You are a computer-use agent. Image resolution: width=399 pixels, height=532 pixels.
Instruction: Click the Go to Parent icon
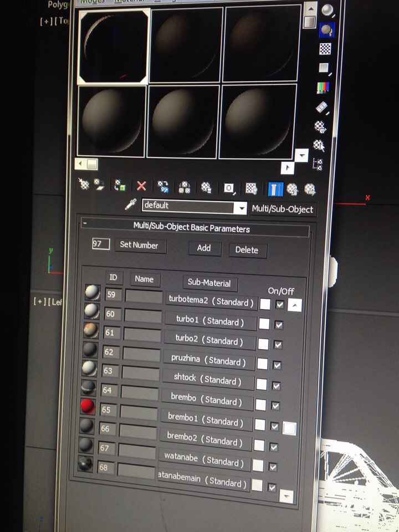[x=292, y=190]
